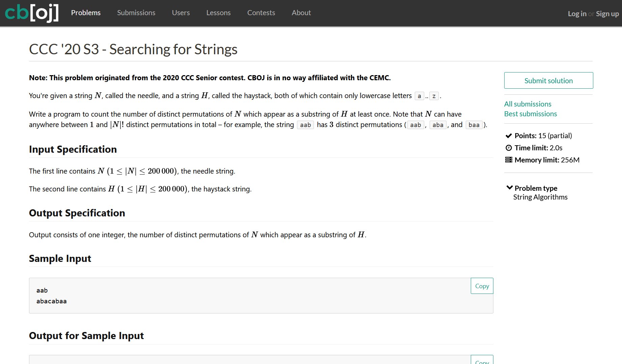Click the Time limit clock icon

tap(509, 148)
